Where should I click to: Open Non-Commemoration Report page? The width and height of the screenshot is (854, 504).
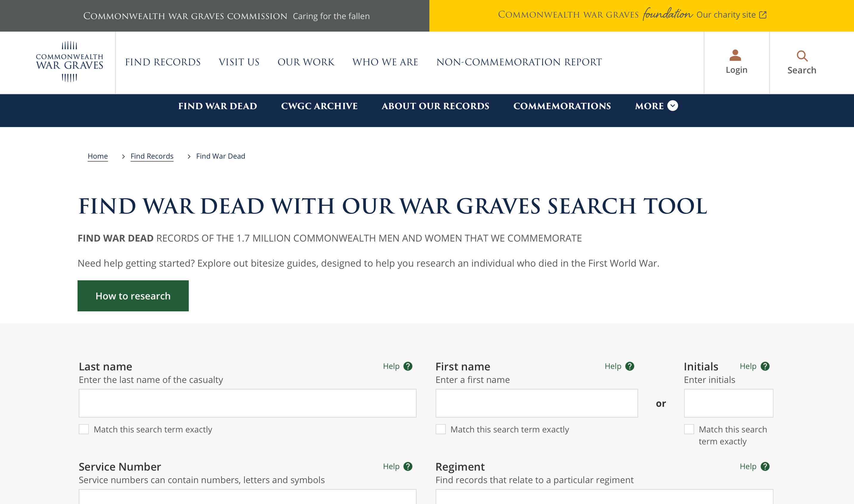pyautogui.click(x=519, y=62)
